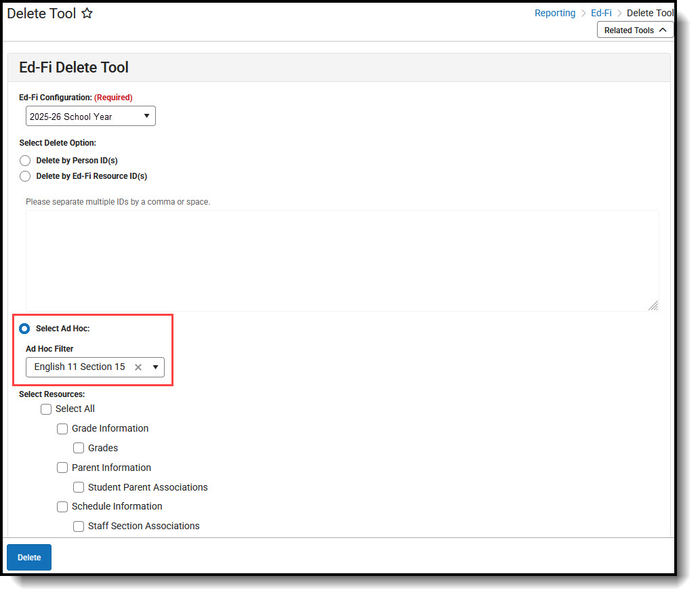Check Student Parent Associations
The width and height of the screenshot is (700, 599).
[x=79, y=487]
